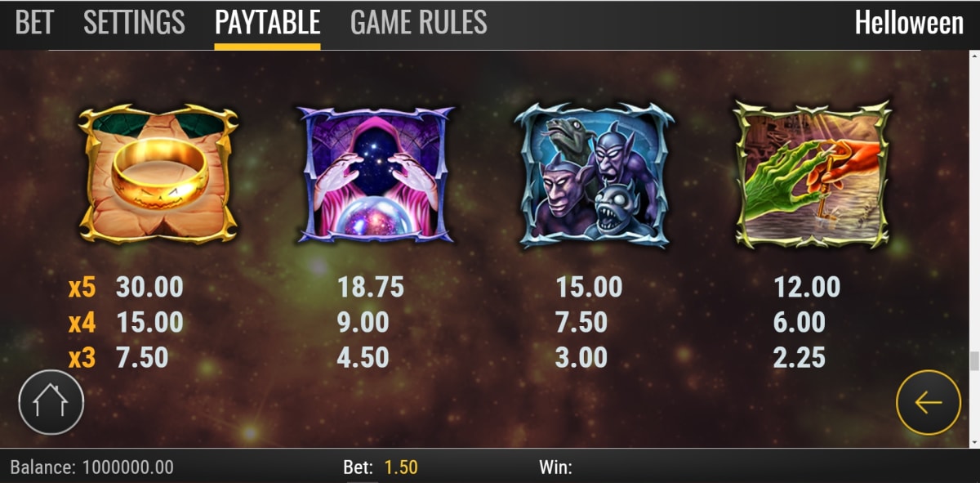
Task: Click the x4 multiplier label
Action: (82, 322)
